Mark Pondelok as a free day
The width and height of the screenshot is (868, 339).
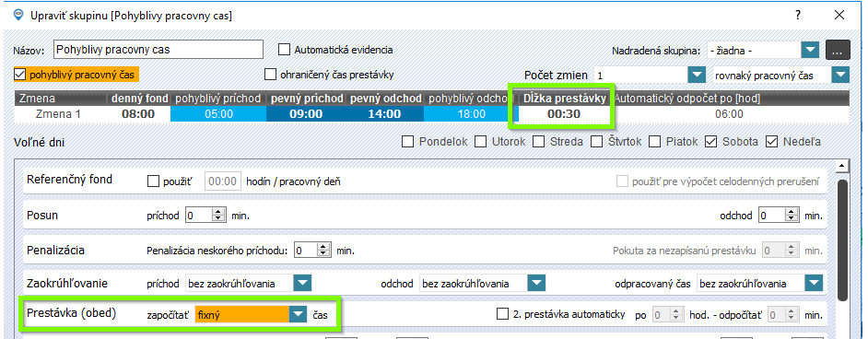point(408,142)
